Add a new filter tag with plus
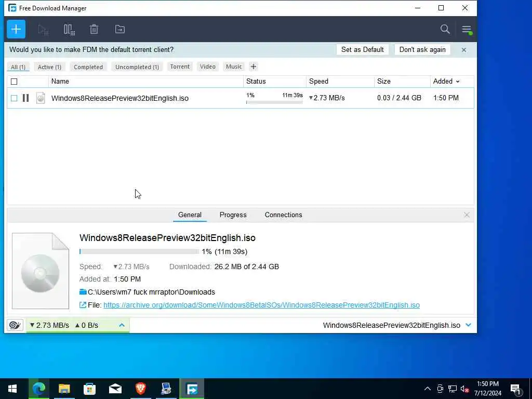This screenshot has width=532, height=399. 254,66
